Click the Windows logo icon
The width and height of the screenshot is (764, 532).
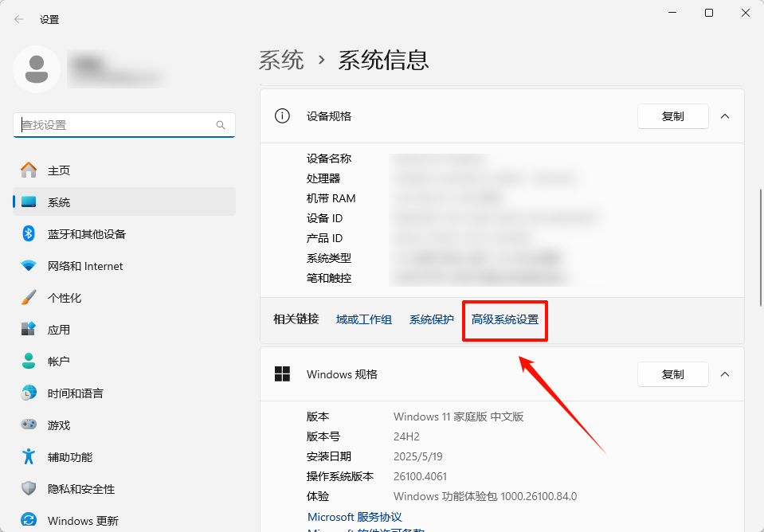[x=282, y=374]
